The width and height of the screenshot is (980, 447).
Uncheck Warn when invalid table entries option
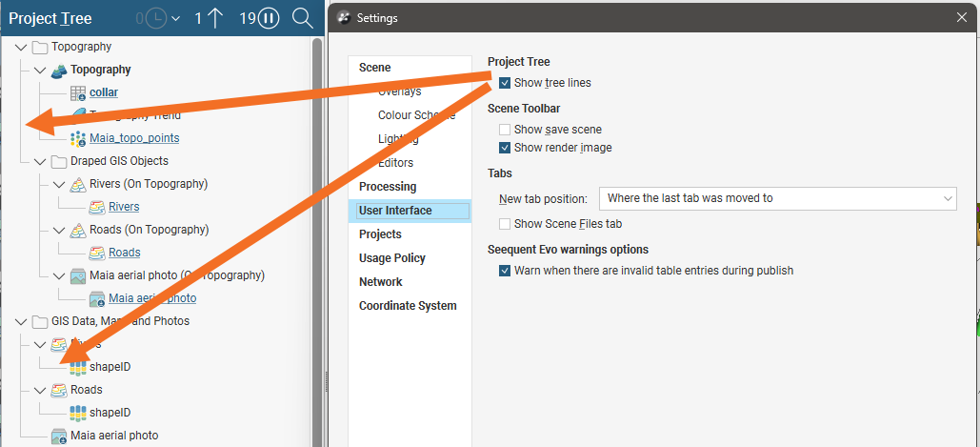505,271
